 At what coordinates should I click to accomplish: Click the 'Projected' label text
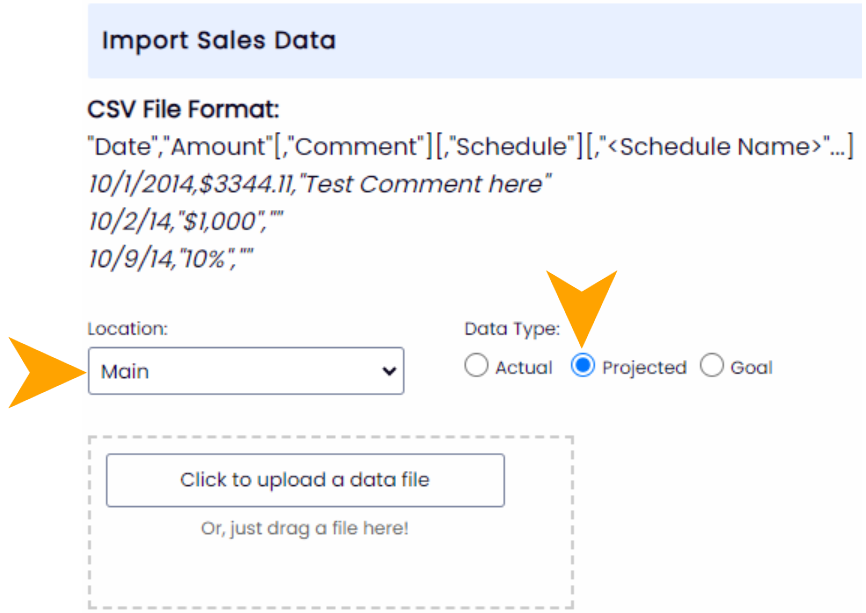coord(644,368)
